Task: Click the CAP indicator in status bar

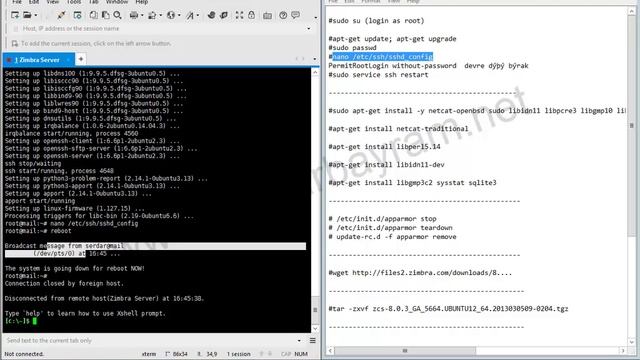Action: tap(286, 354)
